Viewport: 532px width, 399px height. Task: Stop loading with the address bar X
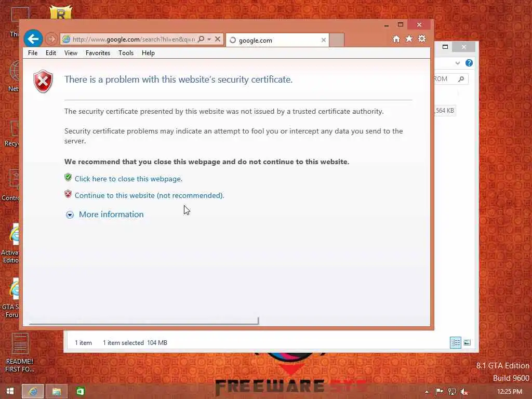pyautogui.click(x=218, y=39)
